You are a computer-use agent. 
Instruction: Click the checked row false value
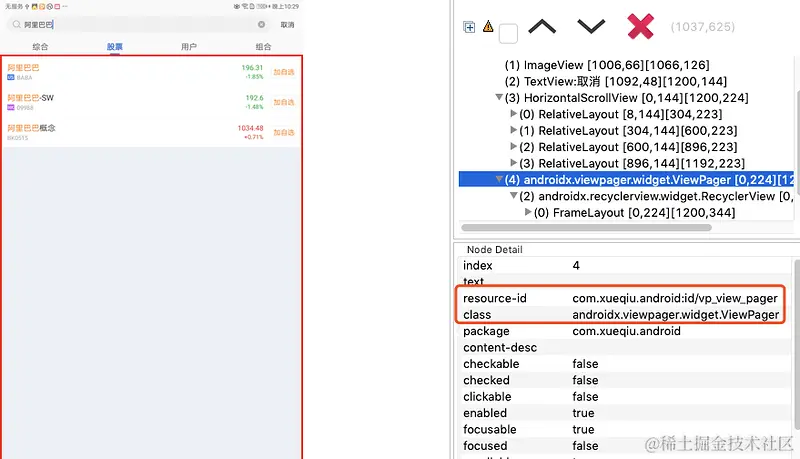pos(585,380)
